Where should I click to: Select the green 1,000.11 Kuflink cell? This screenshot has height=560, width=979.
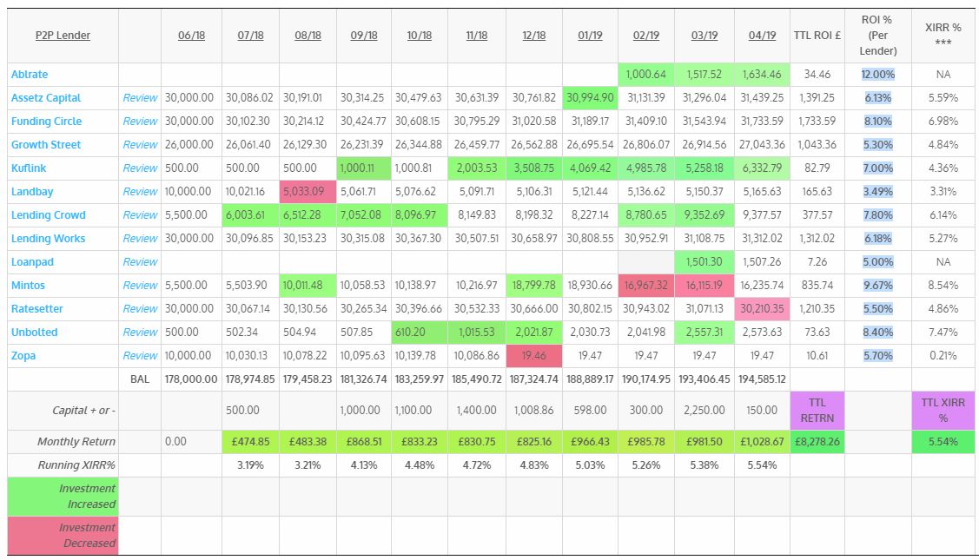click(x=364, y=168)
